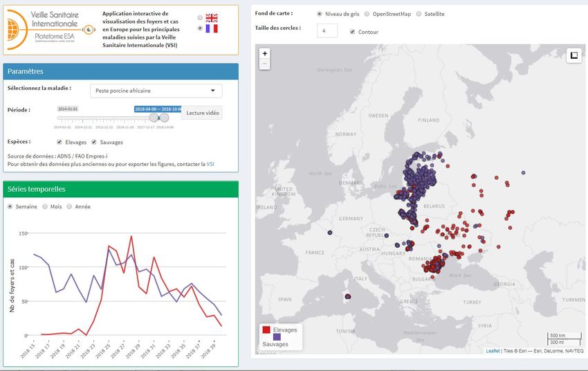The height and width of the screenshot is (371, 588).
Task: Click the Taille des cercles input field
Action: (x=327, y=30)
